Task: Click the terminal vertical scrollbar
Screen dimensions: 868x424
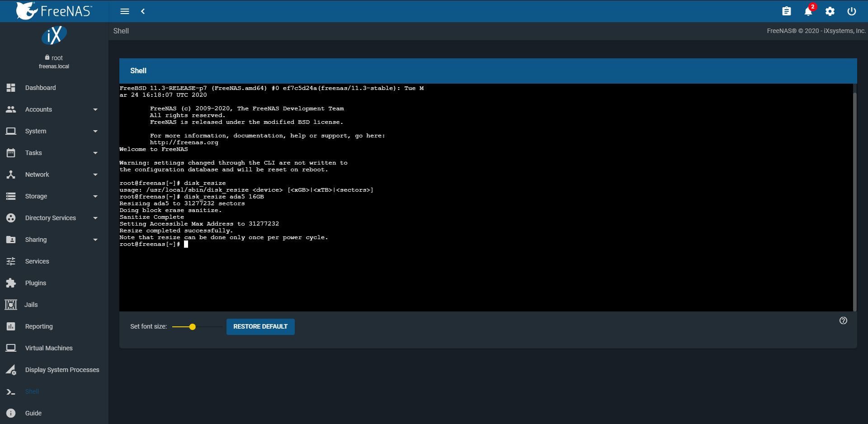Action: coord(854,201)
